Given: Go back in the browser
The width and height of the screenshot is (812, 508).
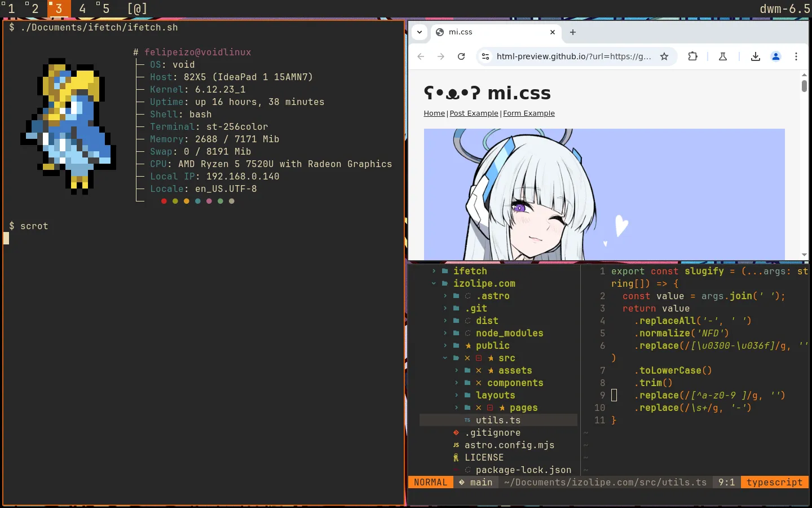Looking at the screenshot, I should click(421, 56).
